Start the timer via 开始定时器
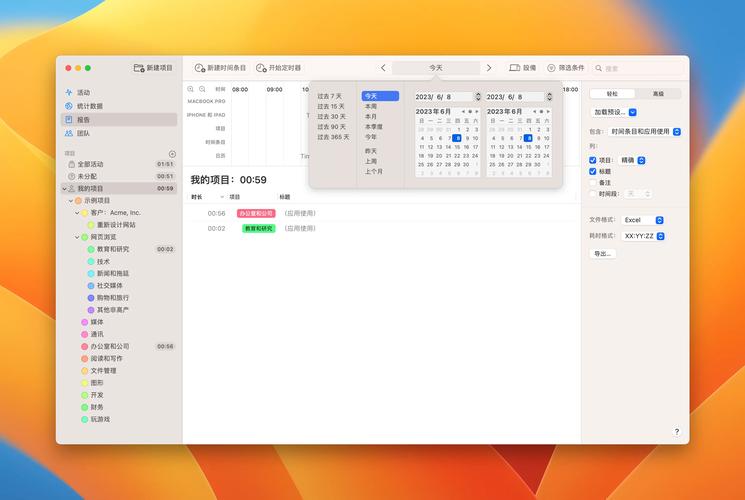The height and width of the screenshot is (500, 745). [x=278, y=68]
